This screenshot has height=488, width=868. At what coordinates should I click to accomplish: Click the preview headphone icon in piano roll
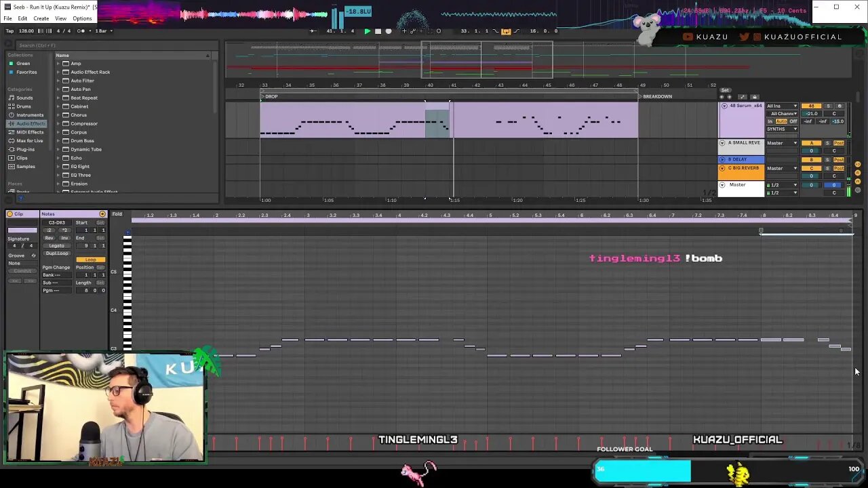127,232
